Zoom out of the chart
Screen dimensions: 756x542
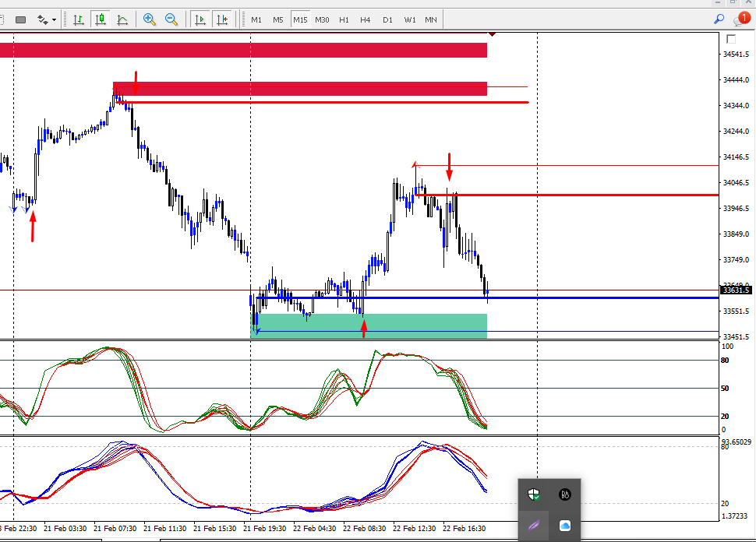click(171, 19)
